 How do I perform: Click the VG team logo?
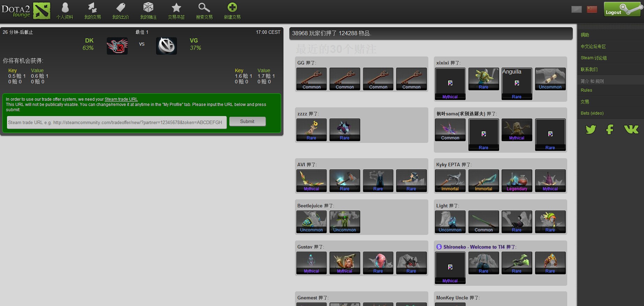click(166, 46)
